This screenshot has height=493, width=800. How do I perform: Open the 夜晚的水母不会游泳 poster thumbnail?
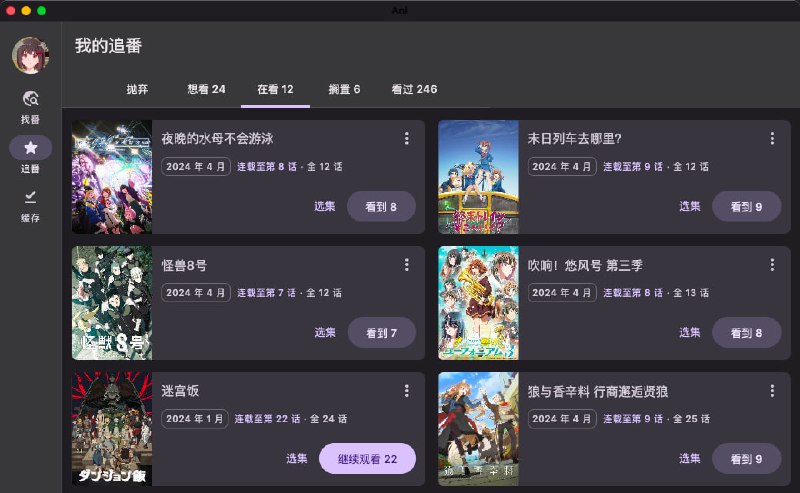click(112, 177)
